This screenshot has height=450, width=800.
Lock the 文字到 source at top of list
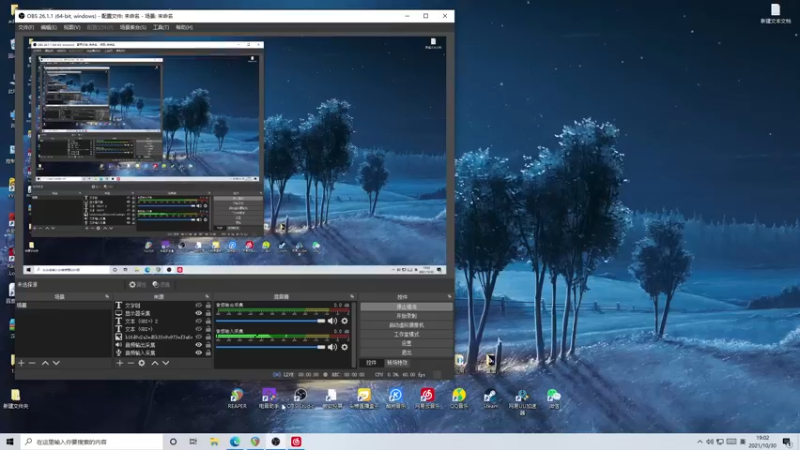click(208, 305)
